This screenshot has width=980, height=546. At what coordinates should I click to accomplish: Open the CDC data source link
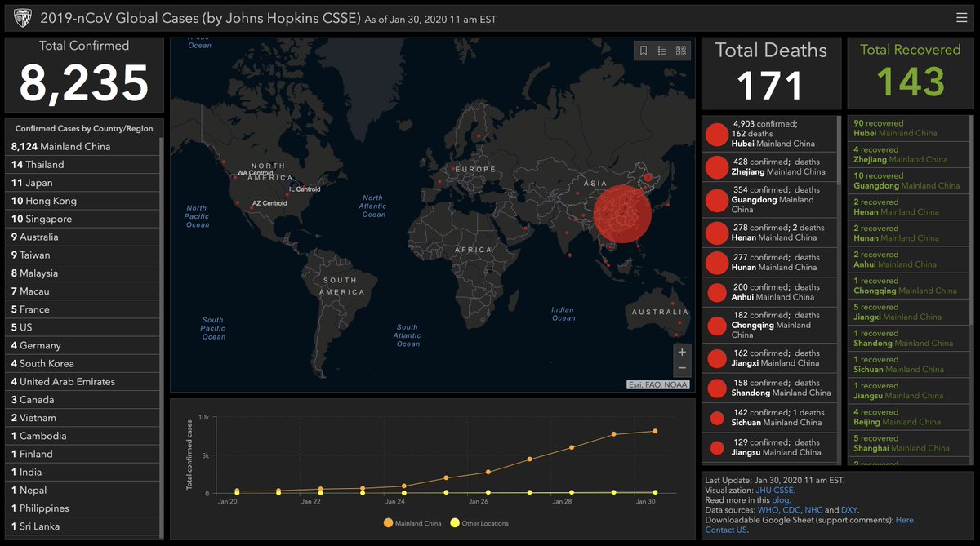coord(791,510)
